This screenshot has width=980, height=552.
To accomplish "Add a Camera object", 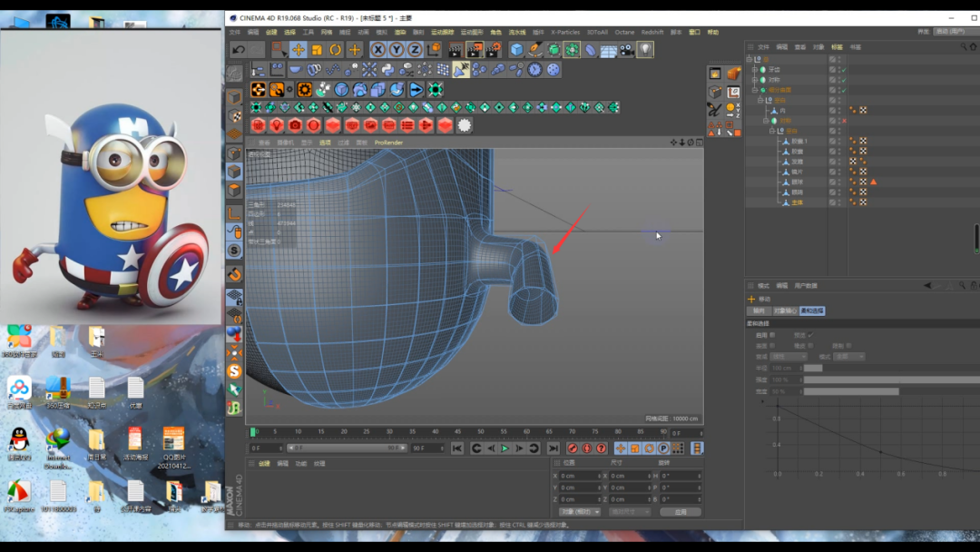I will (627, 49).
